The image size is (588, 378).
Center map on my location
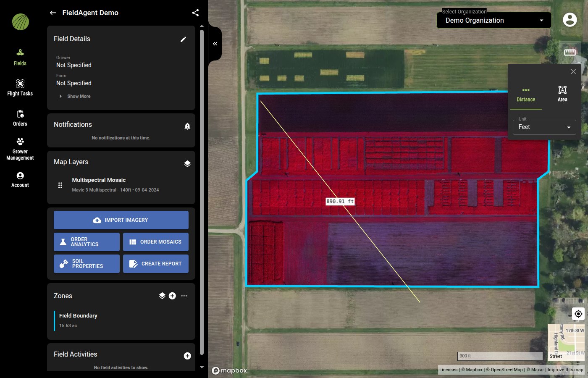click(x=578, y=314)
